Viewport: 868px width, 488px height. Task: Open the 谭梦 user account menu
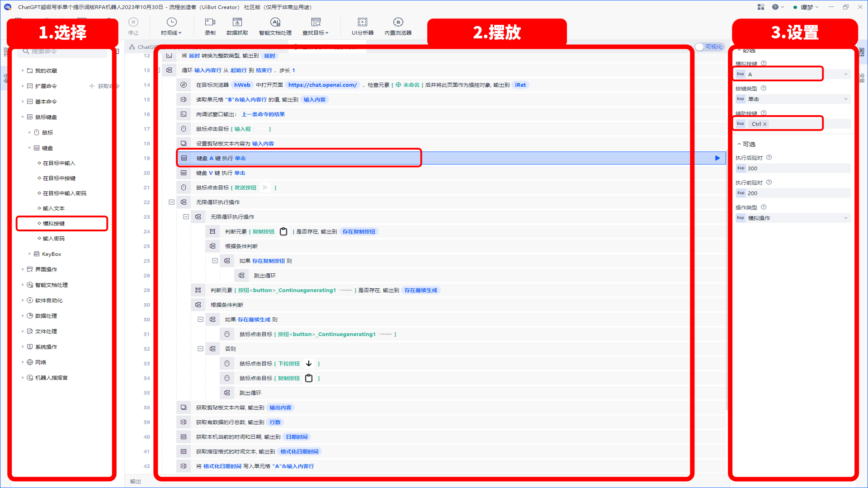[806, 7]
